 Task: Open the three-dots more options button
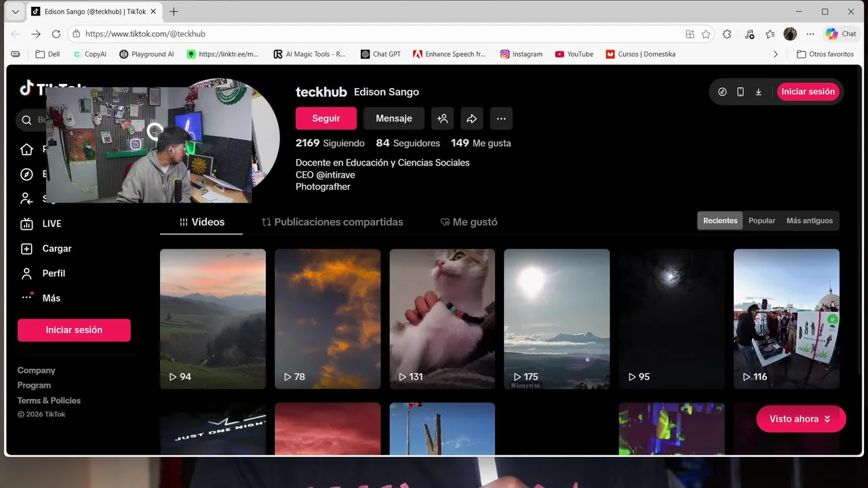point(501,118)
